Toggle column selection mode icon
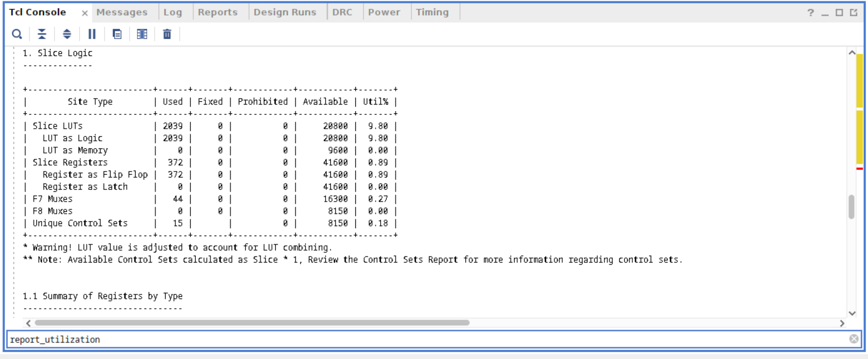This screenshot has height=359, width=868. click(x=142, y=34)
